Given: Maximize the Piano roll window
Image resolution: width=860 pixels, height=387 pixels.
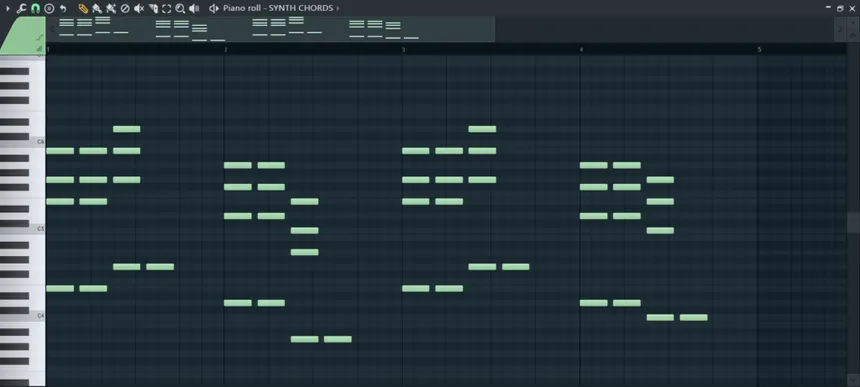Looking at the screenshot, I should (x=840, y=8).
